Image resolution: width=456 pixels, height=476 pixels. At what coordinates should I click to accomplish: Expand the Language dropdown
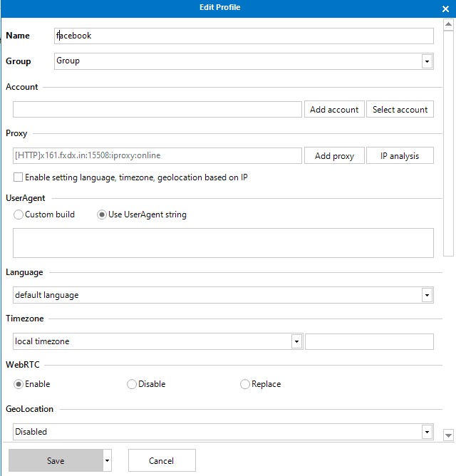[x=427, y=295]
